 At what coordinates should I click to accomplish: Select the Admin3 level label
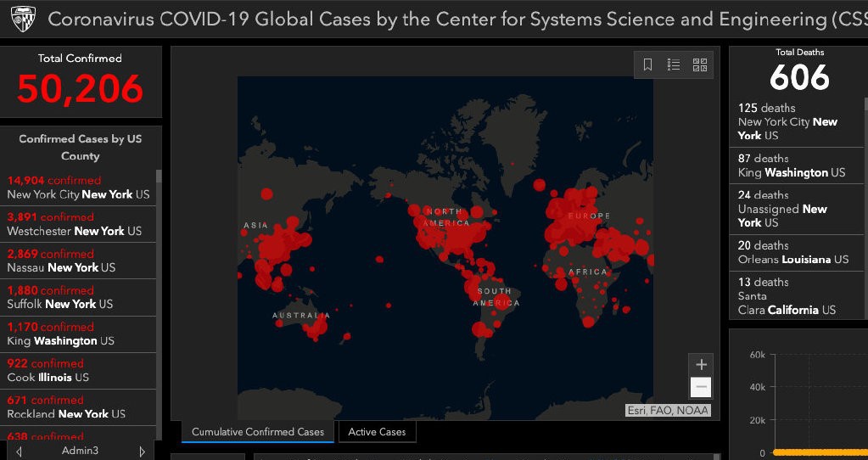tap(81, 451)
